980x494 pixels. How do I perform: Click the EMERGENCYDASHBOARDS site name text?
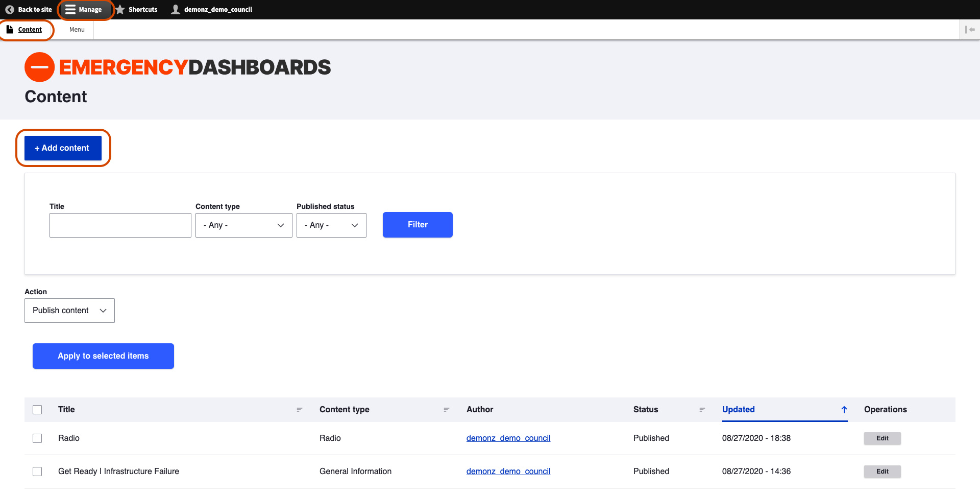tap(195, 67)
